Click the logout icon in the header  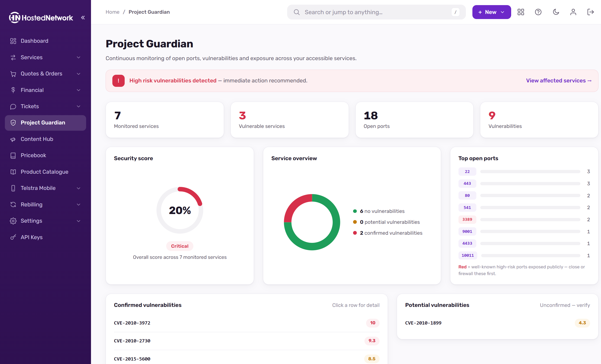(591, 12)
